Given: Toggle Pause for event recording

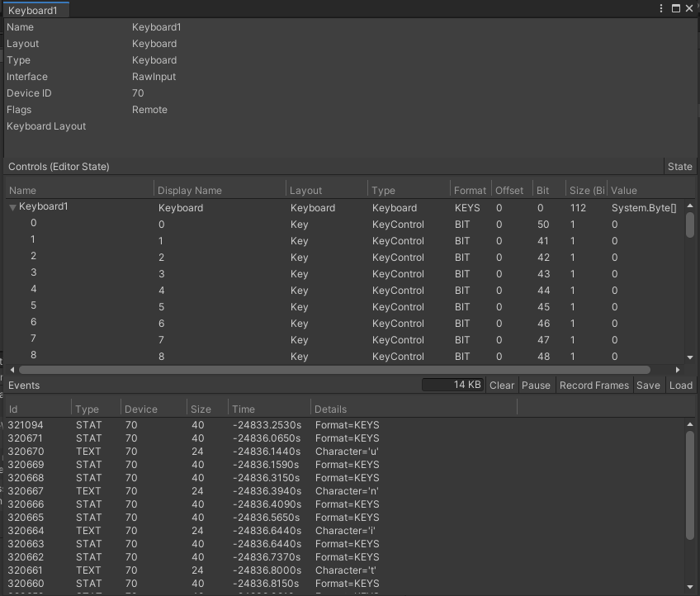Looking at the screenshot, I should coord(536,386).
